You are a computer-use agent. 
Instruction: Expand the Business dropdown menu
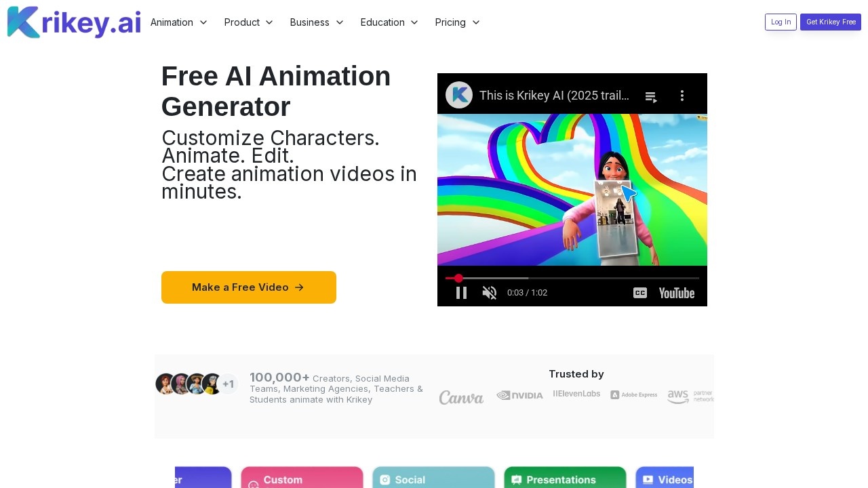(317, 22)
